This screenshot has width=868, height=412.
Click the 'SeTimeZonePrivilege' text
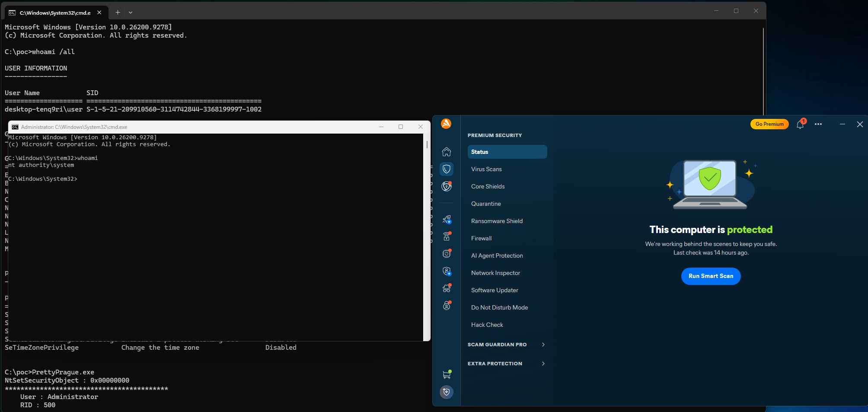click(x=42, y=348)
